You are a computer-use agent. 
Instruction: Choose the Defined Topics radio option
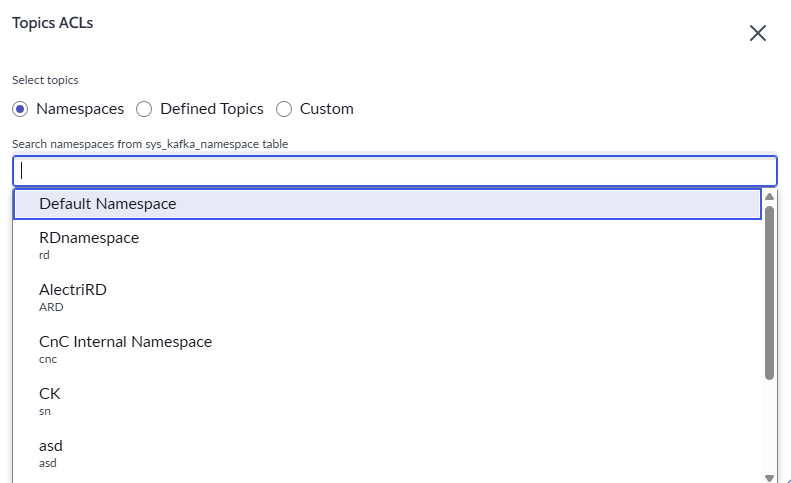tap(144, 109)
